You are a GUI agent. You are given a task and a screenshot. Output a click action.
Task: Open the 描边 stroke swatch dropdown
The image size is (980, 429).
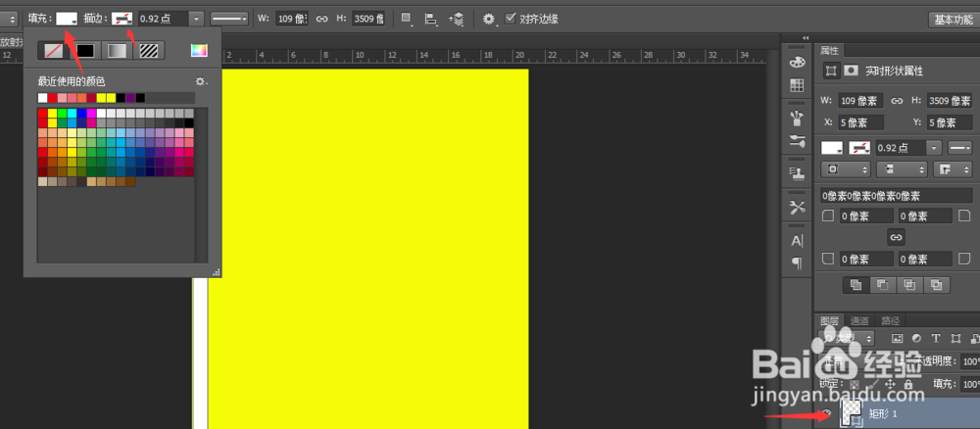pyautogui.click(x=122, y=19)
